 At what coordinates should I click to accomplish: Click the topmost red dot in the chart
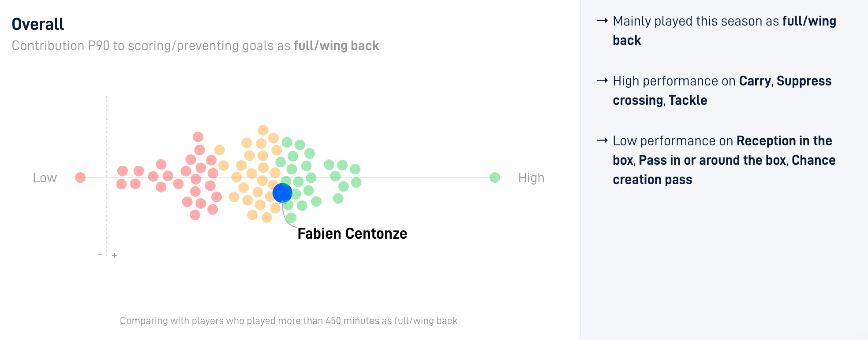198,137
